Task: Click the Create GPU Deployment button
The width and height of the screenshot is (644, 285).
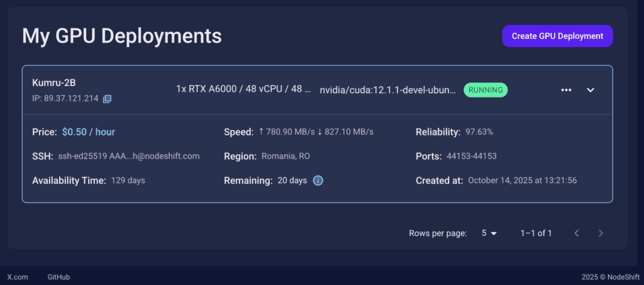Action: point(557,36)
